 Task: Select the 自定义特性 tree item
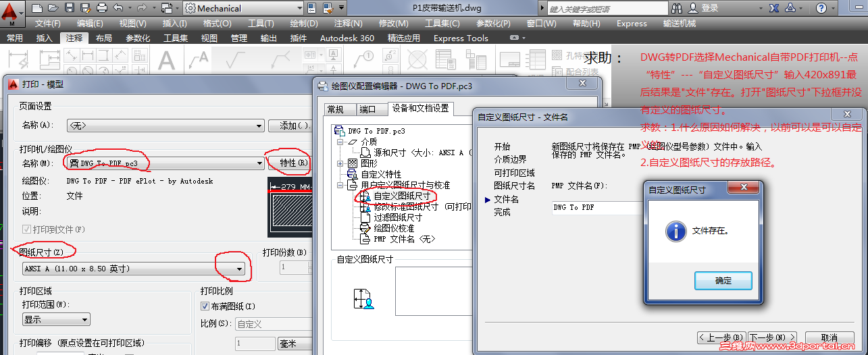(x=381, y=174)
